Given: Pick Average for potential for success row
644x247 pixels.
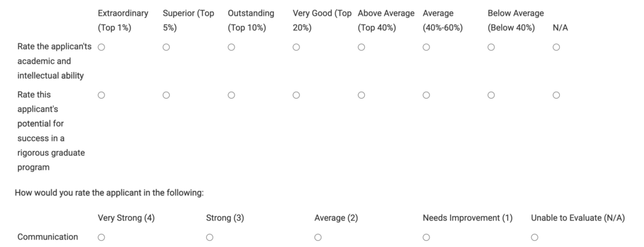Looking at the screenshot, I should (x=426, y=95).
